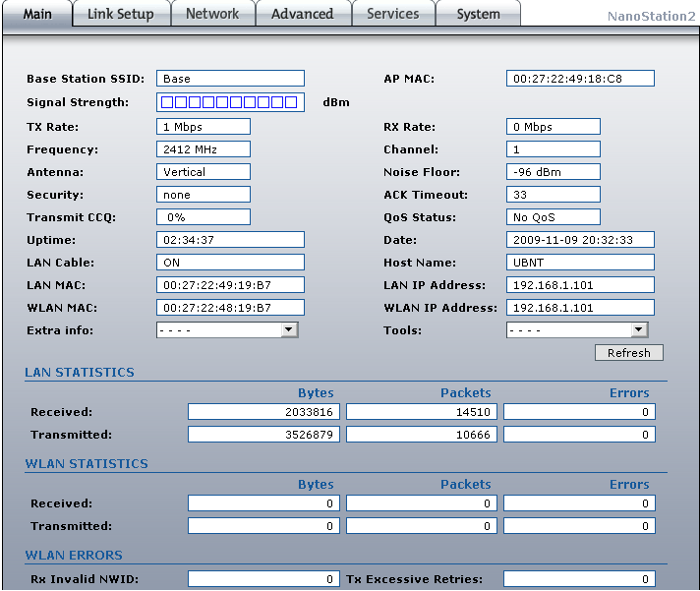
Task: Click the Signal Strength bar indicator
Action: [230, 102]
